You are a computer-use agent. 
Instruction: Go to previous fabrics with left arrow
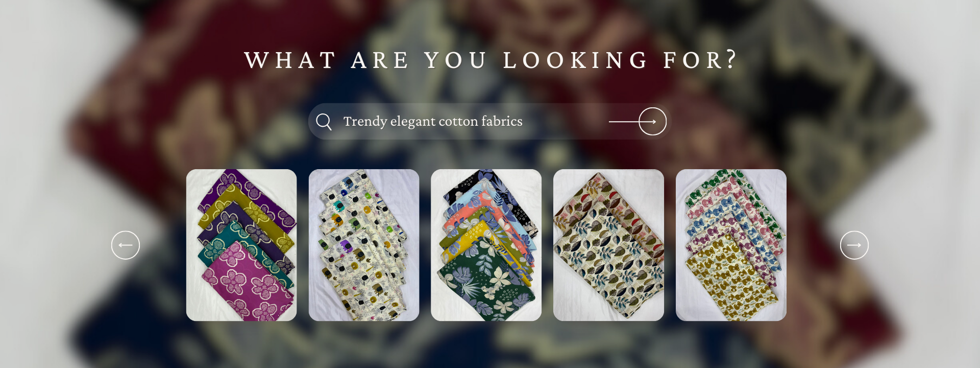click(x=126, y=245)
